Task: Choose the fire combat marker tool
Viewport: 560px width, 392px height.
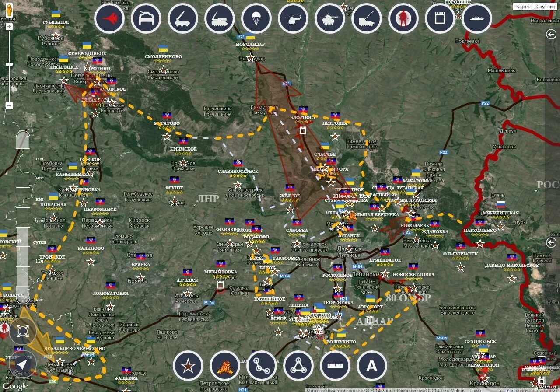Action: pos(225,365)
